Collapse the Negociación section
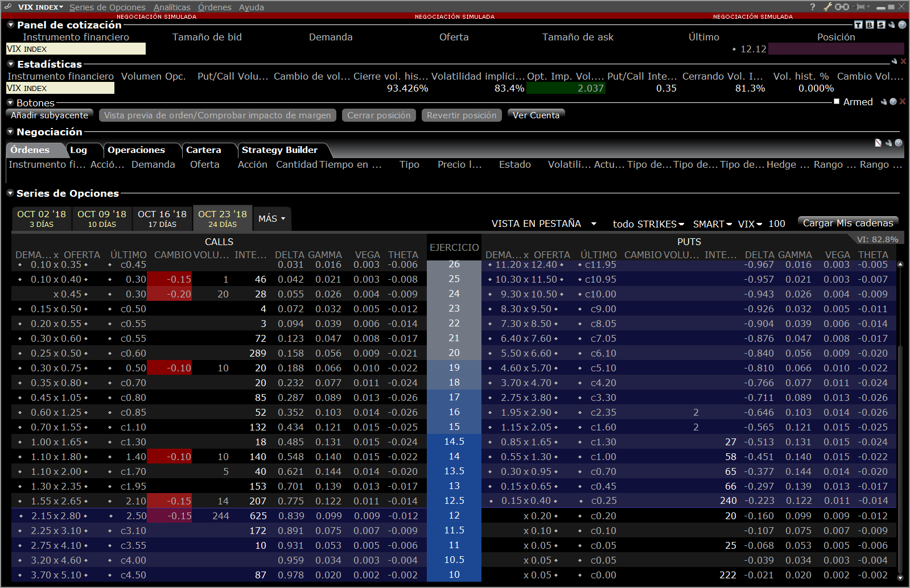This screenshot has height=588, width=910. pos(10,131)
